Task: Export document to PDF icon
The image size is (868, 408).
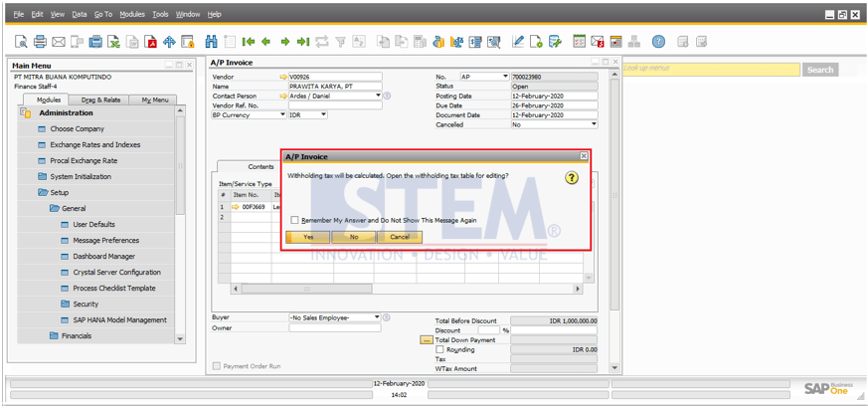Action: (x=150, y=41)
